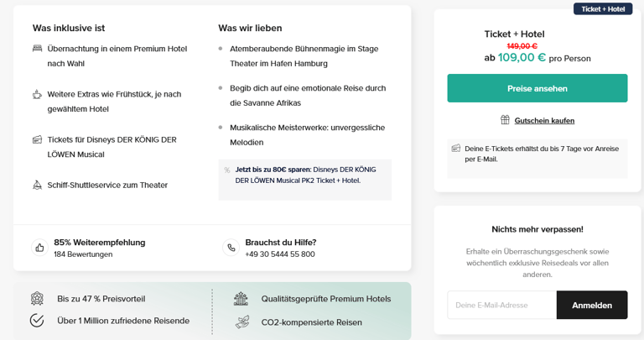Click the hotel building icon for Premium Hotels

pos(241,299)
